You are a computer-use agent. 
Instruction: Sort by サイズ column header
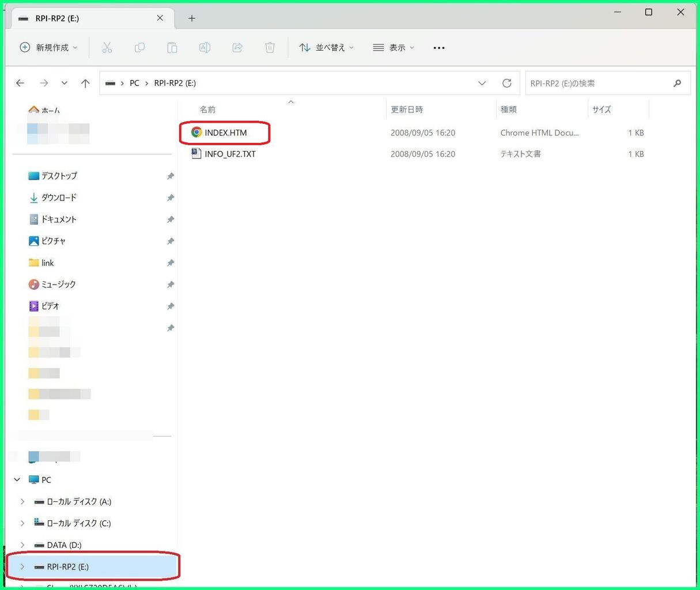click(x=601, y=109)
